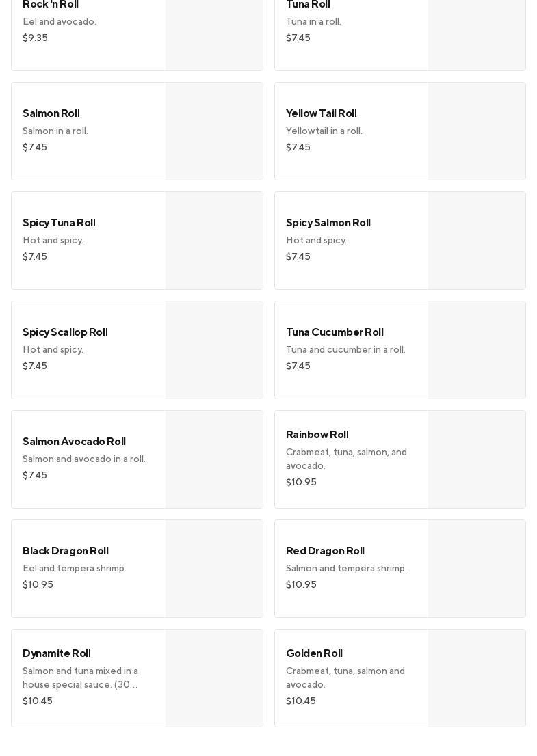
Task: Click the Spicy Salmon Roll title
Action: point(328,223)
